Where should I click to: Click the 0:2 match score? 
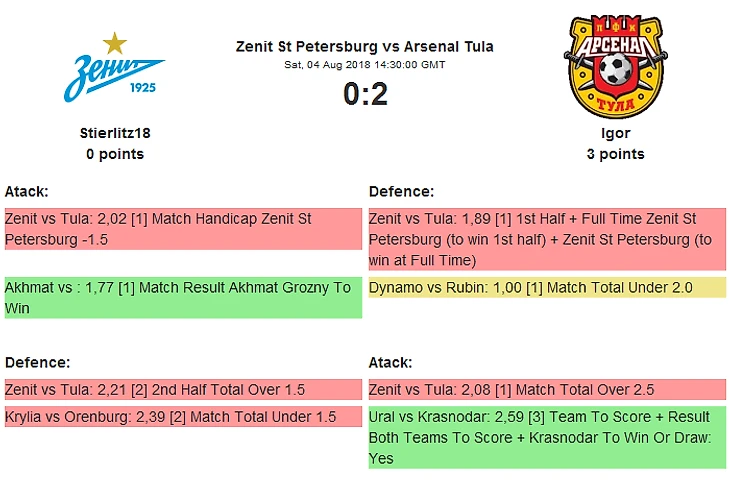365,95
